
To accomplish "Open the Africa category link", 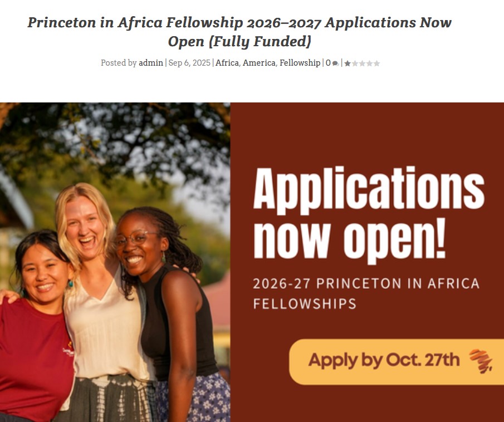I will (x=227, y=63).
